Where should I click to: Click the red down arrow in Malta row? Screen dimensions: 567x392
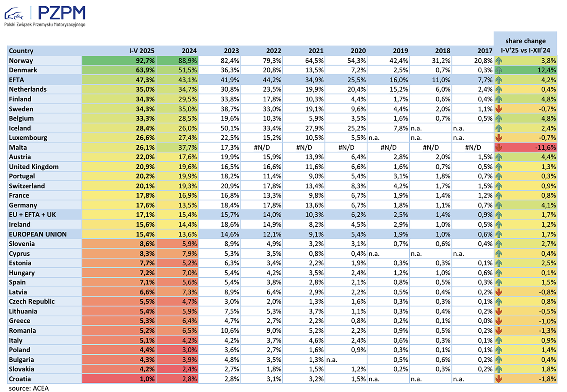click(x=499, y=148)
